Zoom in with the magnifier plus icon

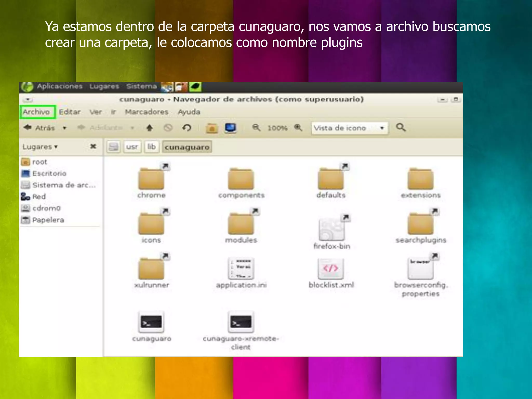pos(298,128)
